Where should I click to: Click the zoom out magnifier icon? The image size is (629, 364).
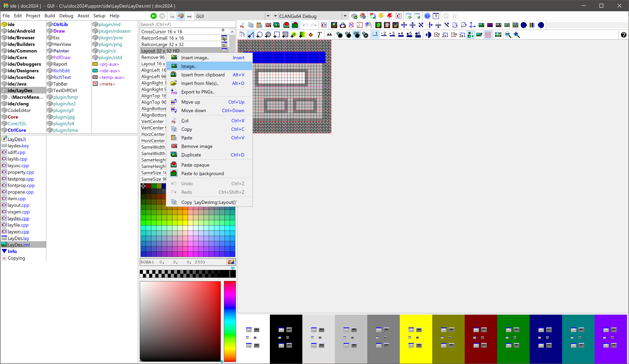(x=508, y=35)
